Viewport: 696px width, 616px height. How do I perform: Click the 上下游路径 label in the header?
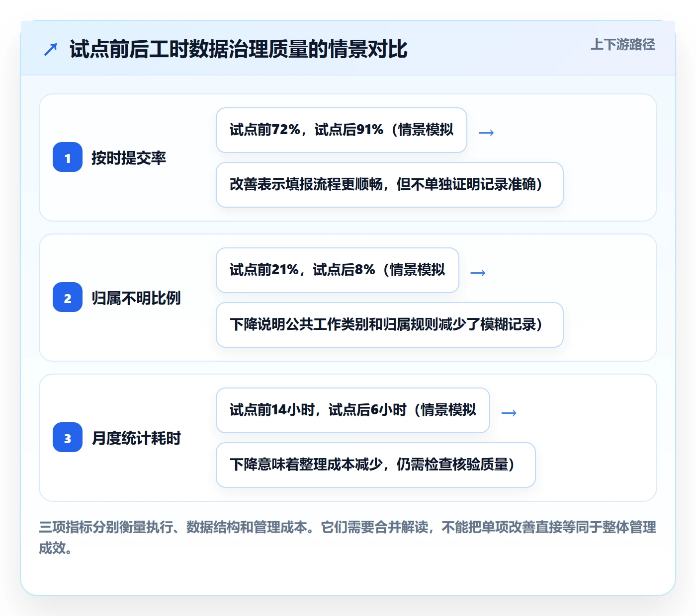tap(623, 45)
